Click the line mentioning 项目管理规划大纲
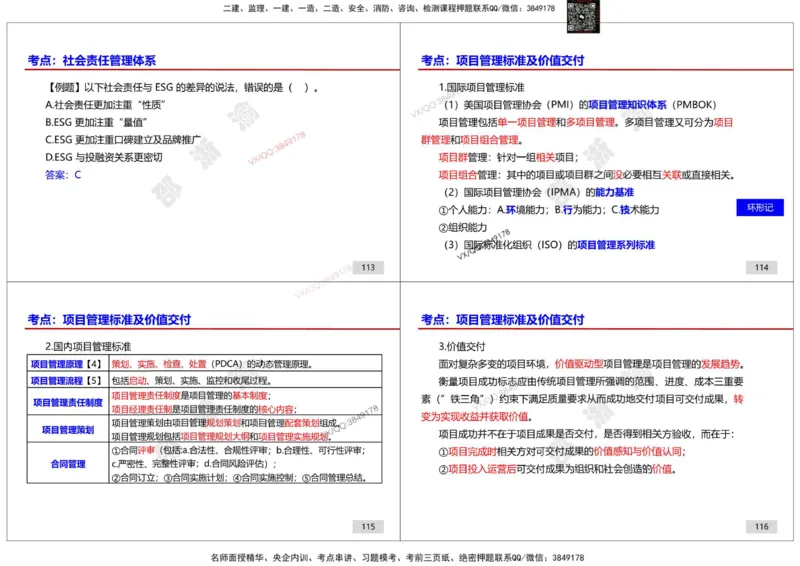 click(221, 436)
